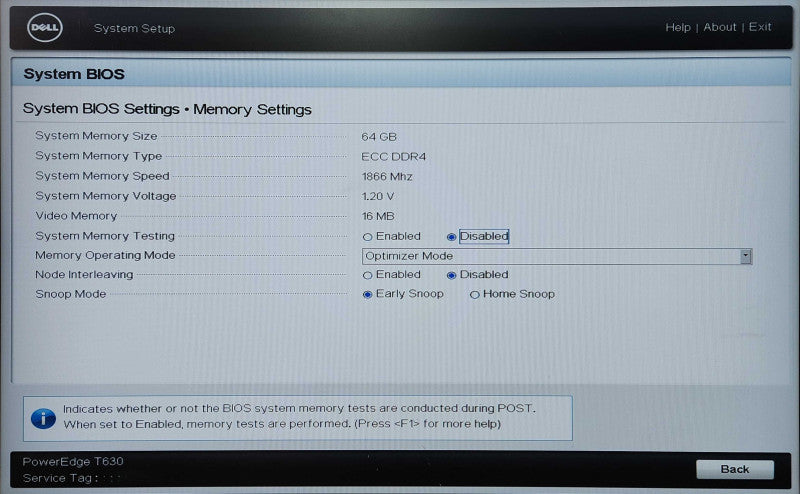Click the Snoop Mode label

click(x=70, y=294)
